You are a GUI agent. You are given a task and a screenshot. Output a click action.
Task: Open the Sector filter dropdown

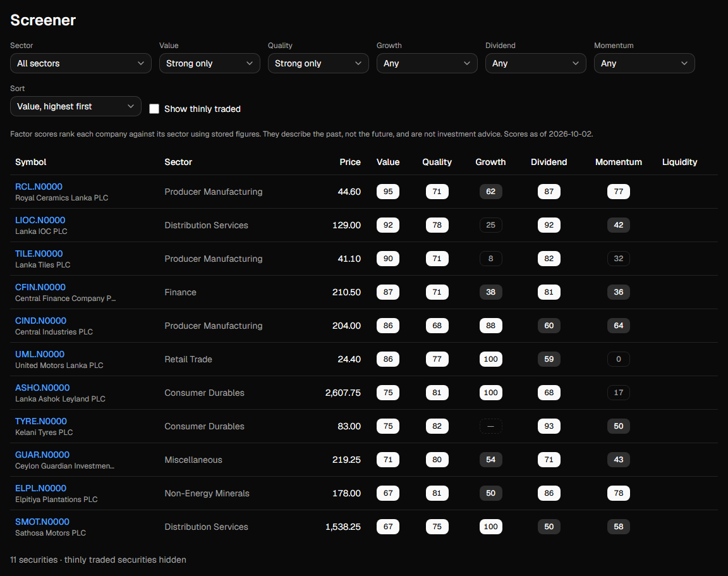tap(81, 63)
